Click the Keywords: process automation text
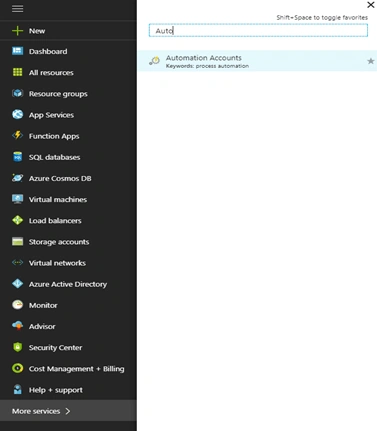The image size is (377, 431). [207, 66]
